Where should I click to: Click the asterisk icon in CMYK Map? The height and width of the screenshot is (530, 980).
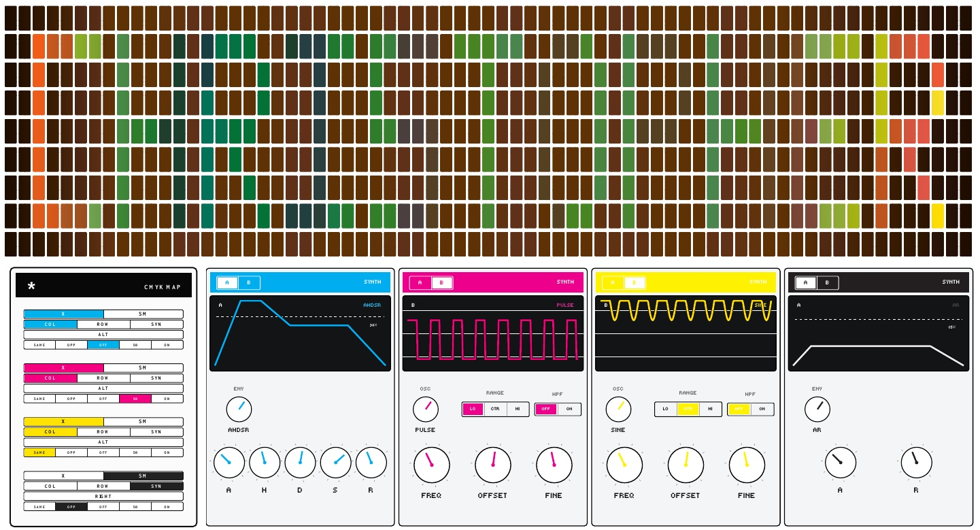coord(31,286)
